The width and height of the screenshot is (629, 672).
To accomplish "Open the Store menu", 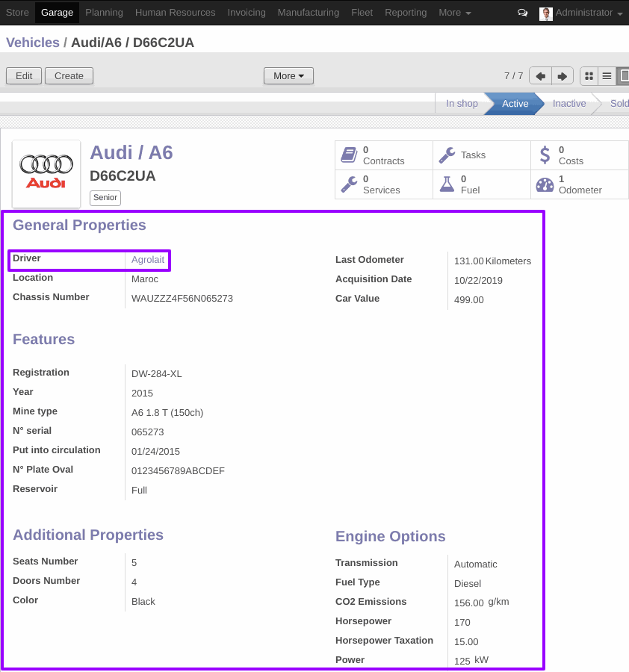I will pyautogui.click(x=18, y=13).
